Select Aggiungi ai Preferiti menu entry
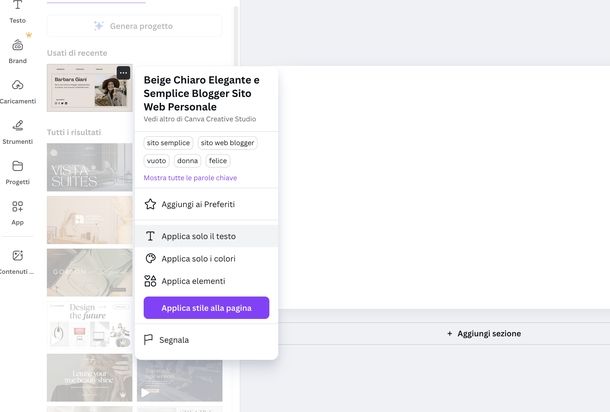 [x=207, y=204]
